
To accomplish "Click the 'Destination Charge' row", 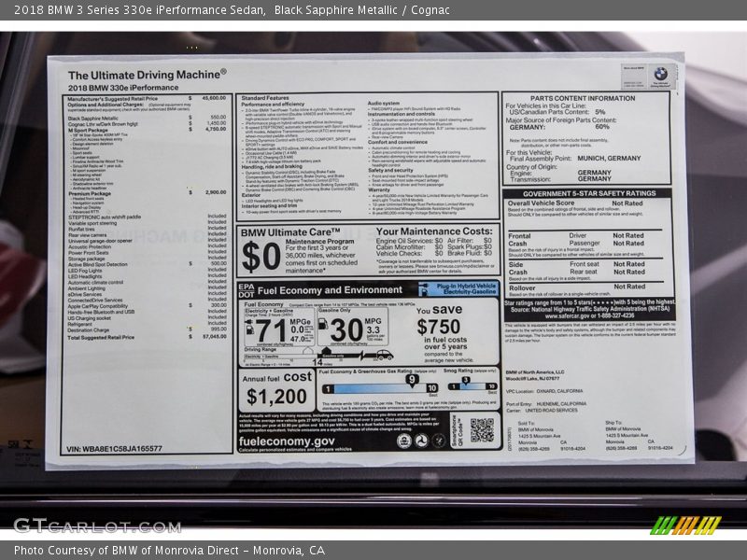I will pos(147,330).
